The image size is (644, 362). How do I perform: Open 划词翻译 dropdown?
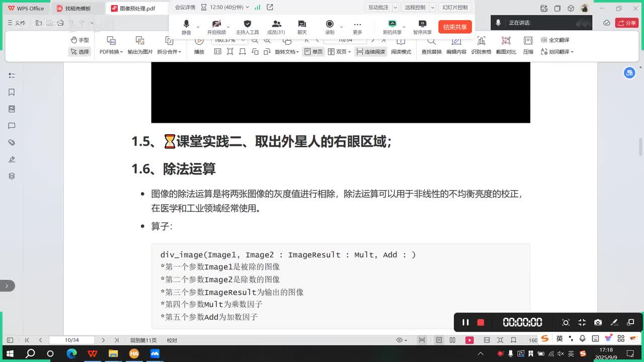[x=557, y=52]
